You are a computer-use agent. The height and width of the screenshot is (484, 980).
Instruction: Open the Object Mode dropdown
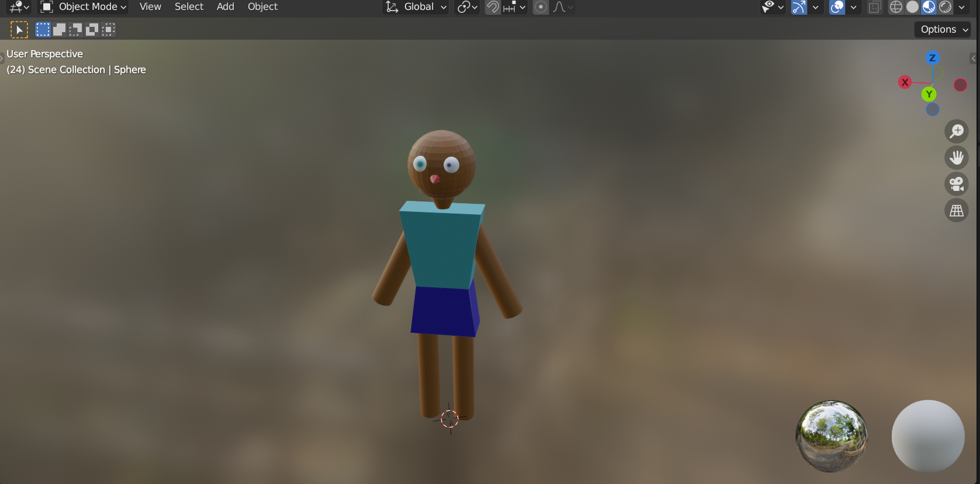tap(83, 7)
